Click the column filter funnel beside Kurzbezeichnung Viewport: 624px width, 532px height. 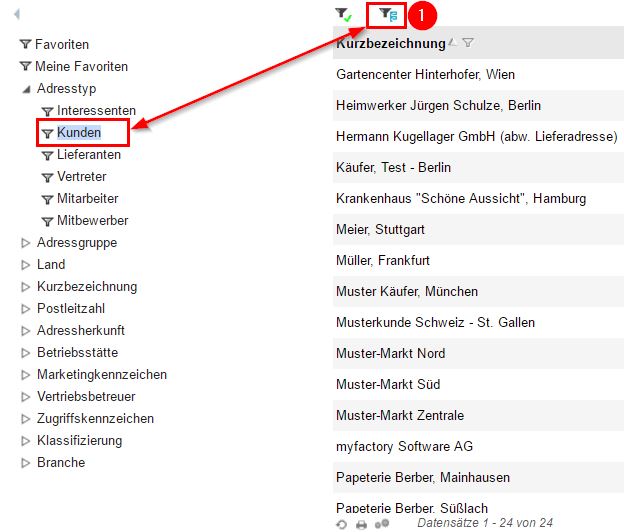click(x=468, y=43)
